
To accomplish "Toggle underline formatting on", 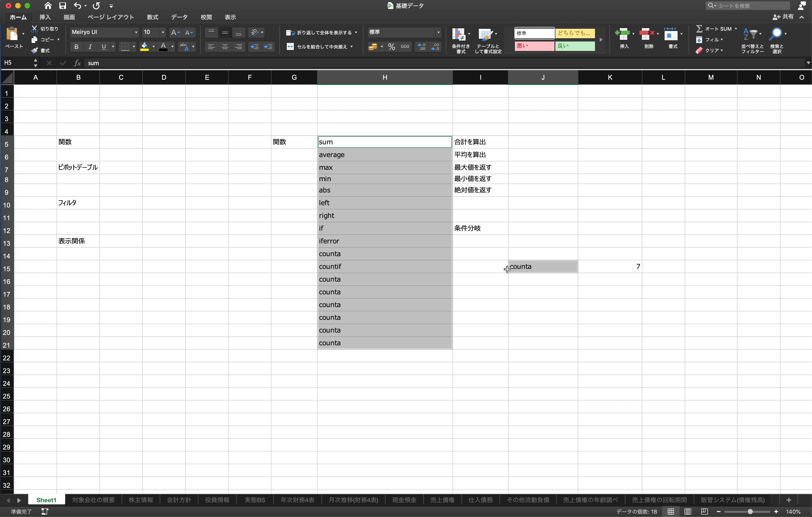I will point(104,47).
